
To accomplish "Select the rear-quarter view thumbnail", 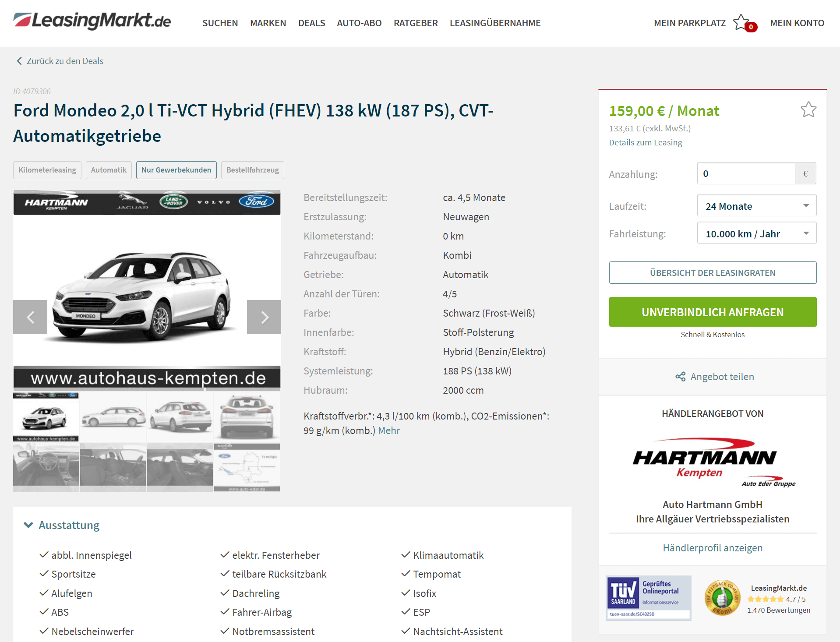I will coord(180,417).
